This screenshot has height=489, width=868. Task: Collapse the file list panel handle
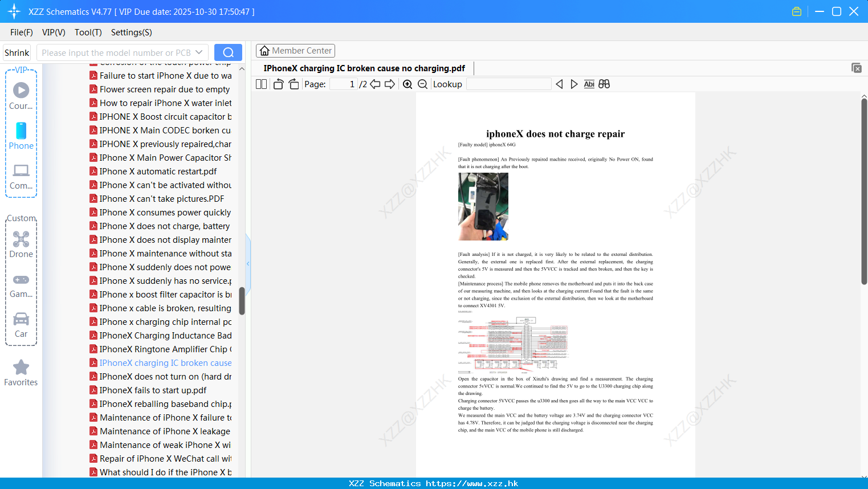(248, 264)
